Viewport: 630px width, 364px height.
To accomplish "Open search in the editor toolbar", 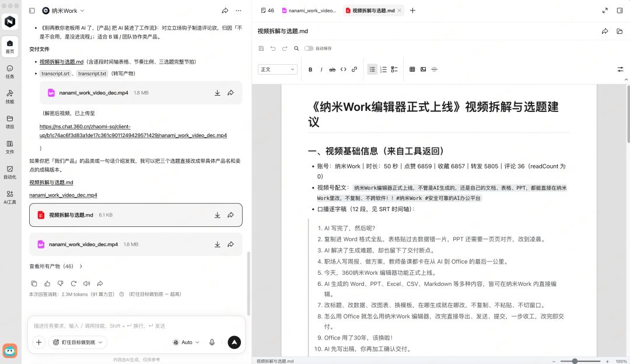I will point(296,48).
